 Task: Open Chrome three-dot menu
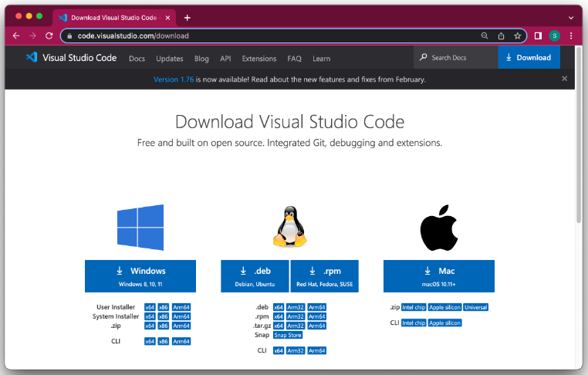(x=571, y=35)
